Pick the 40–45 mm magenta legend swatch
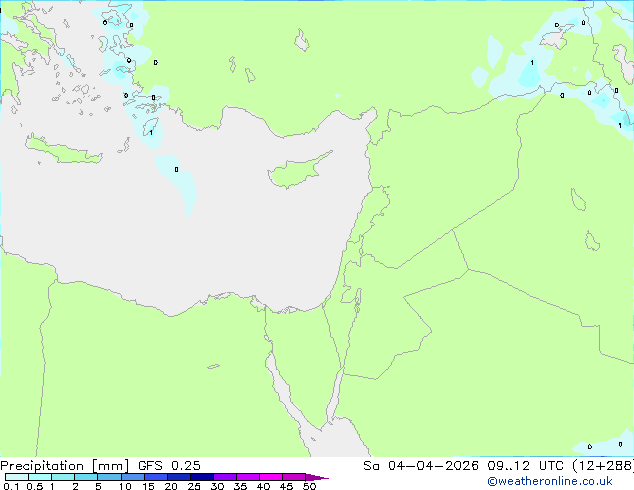634x490 pixels. pyautogui.click(x=271, y=477)
